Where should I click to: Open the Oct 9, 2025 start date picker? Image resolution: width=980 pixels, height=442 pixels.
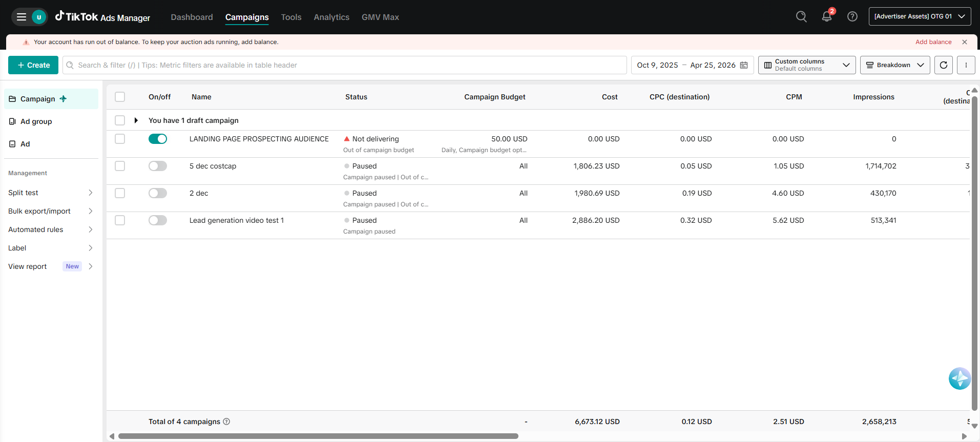657,65
